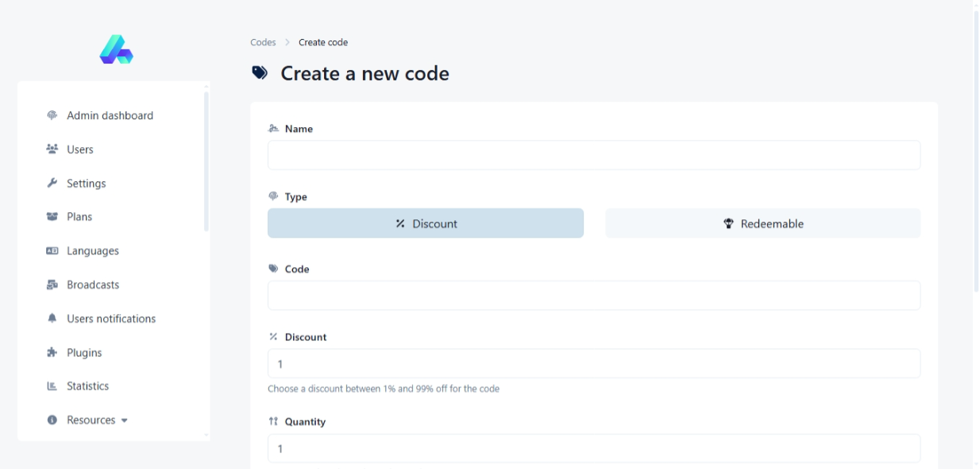
Task: Click the Plugins puzzle piece icon
Action: [x=52, y=353]
